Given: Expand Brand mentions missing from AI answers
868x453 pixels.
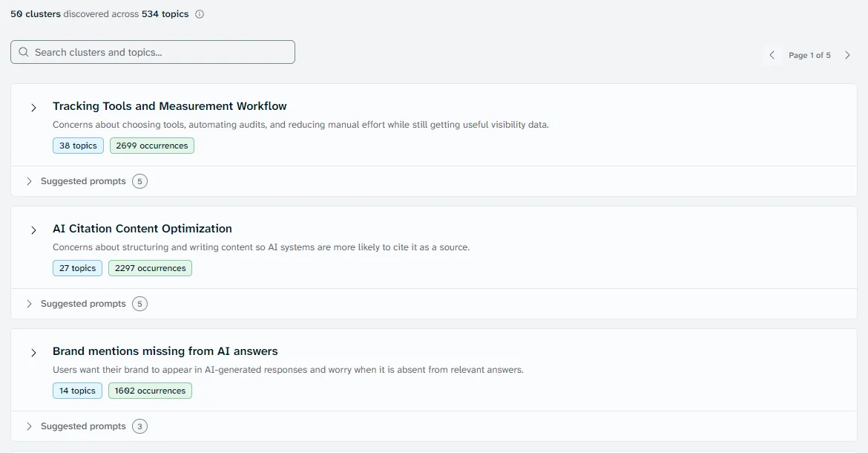Looking at the screenshot, I should [34, 352].
